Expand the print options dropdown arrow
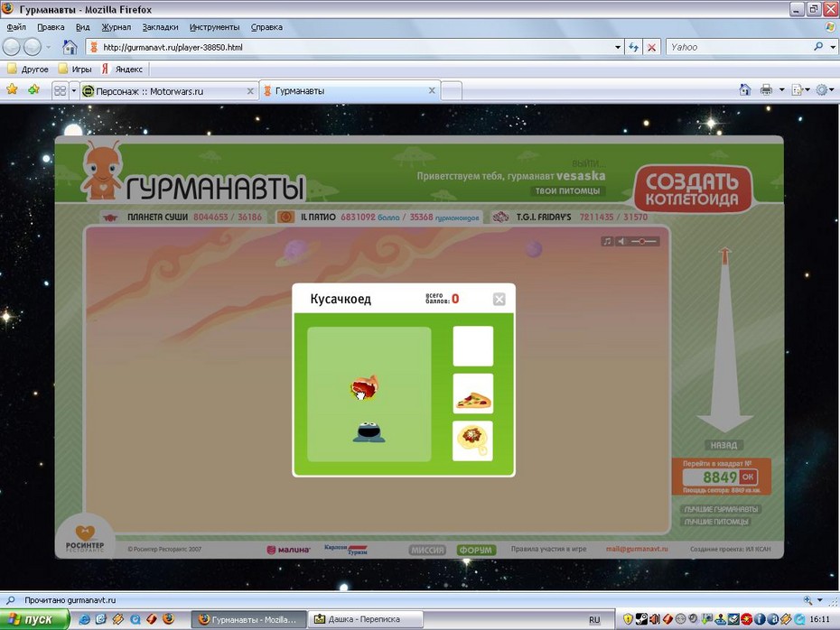Image resolution: width=840 pixels, height=630 pixels. [x=781, y=90]
